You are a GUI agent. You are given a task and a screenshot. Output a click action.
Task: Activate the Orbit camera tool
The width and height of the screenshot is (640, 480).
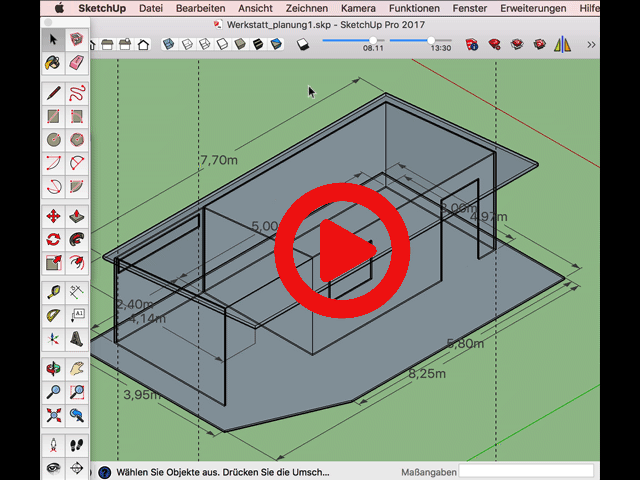point(54,369)
